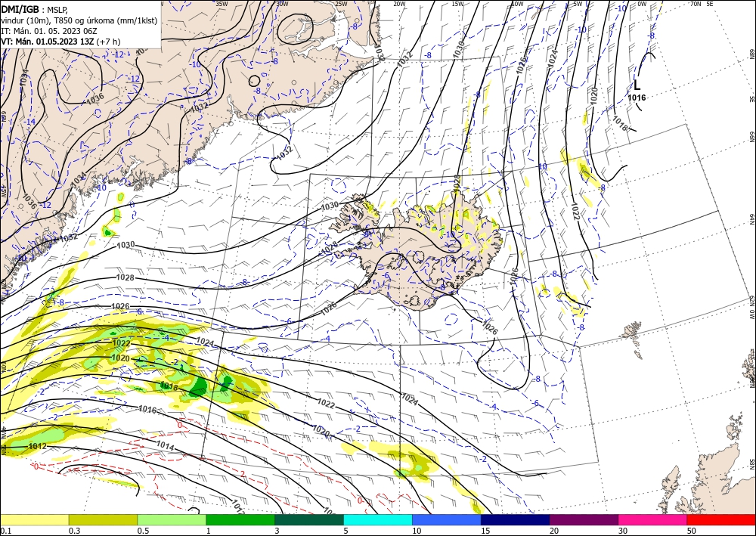The height and width of the screenshot is (536, 756).
Task: Click the 'L' low-pressure marker
Action: 637,85
